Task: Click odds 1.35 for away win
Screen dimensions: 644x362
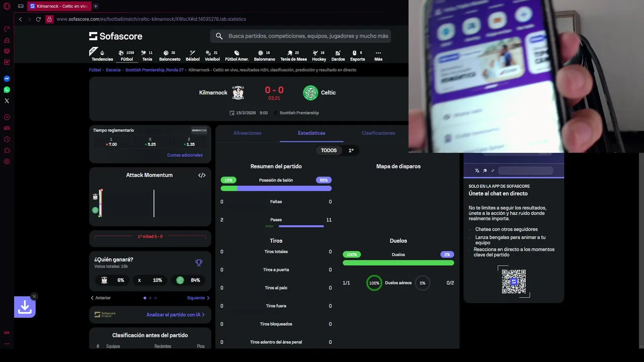Action: [x=189, y=142]
